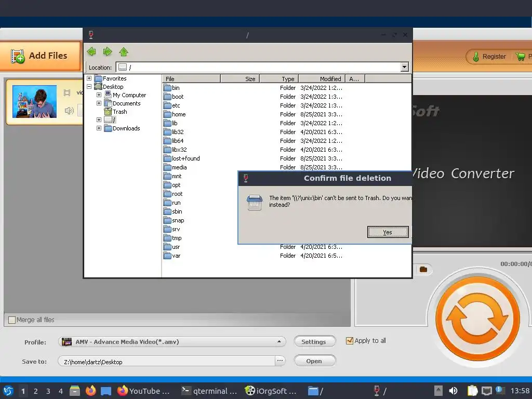Select the lib32 folder icon
This screenshot has height=399, width=532.
point(167,132)
